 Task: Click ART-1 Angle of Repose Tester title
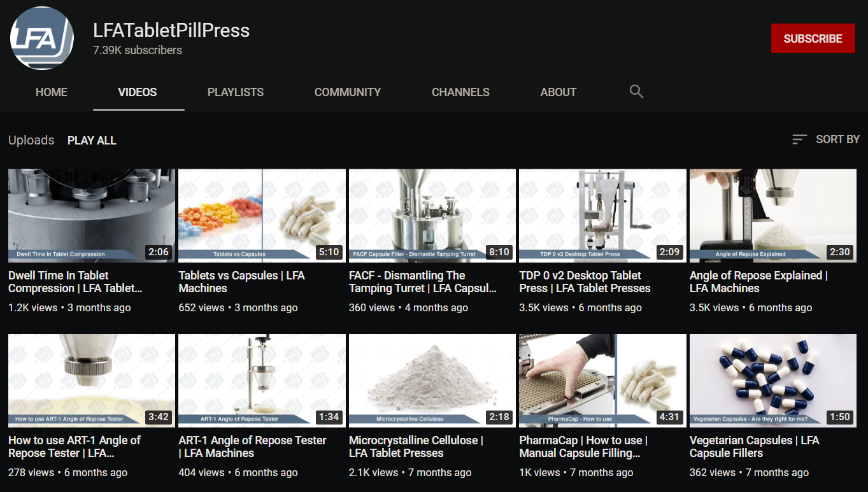(x=252, y=447)
